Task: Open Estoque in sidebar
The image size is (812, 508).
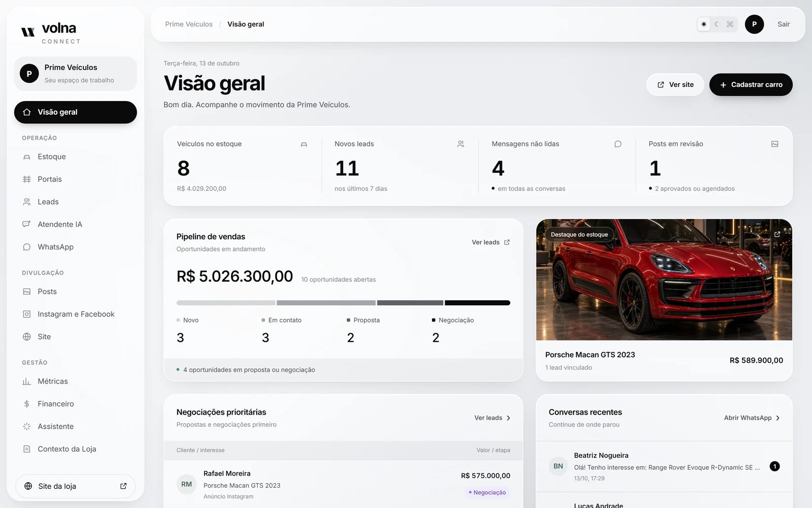Action: tap(76, 157)
